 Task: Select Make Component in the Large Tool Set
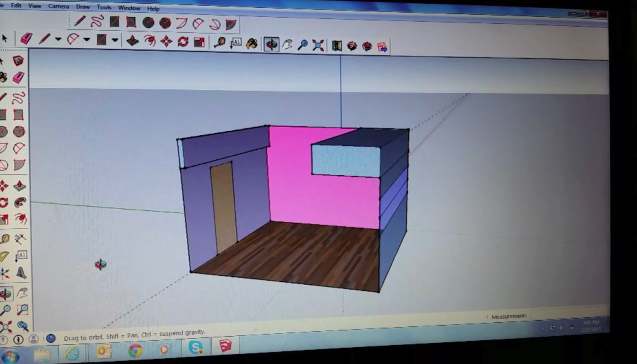tap(18, 61)
